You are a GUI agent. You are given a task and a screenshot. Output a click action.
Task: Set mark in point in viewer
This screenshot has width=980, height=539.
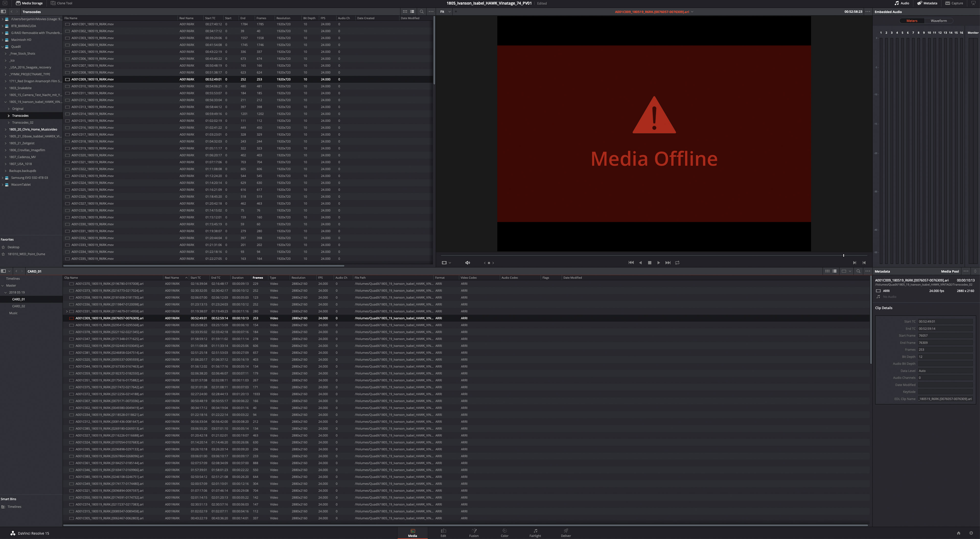pyautogui.click(x=855, y=262)
